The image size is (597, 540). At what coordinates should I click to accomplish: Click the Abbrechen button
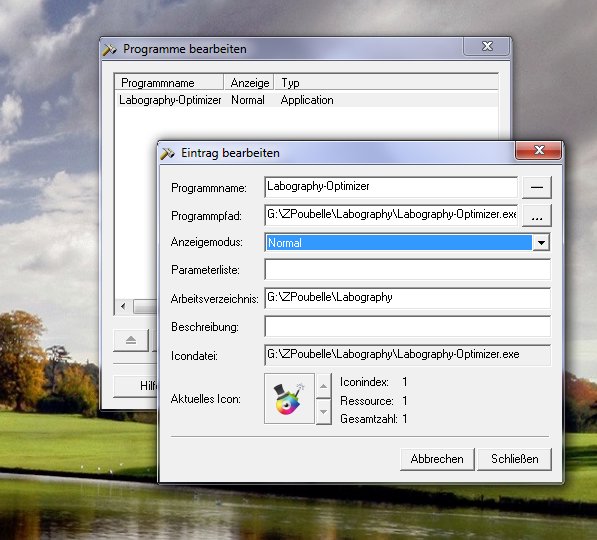(437, 459)
